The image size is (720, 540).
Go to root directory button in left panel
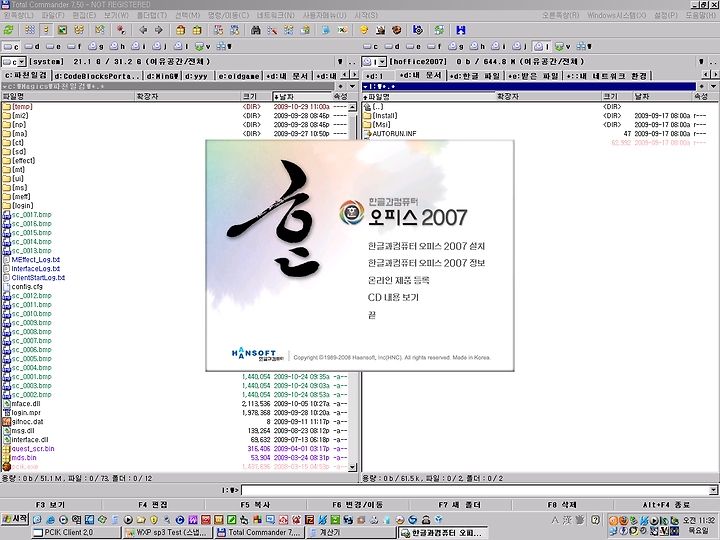341,62
